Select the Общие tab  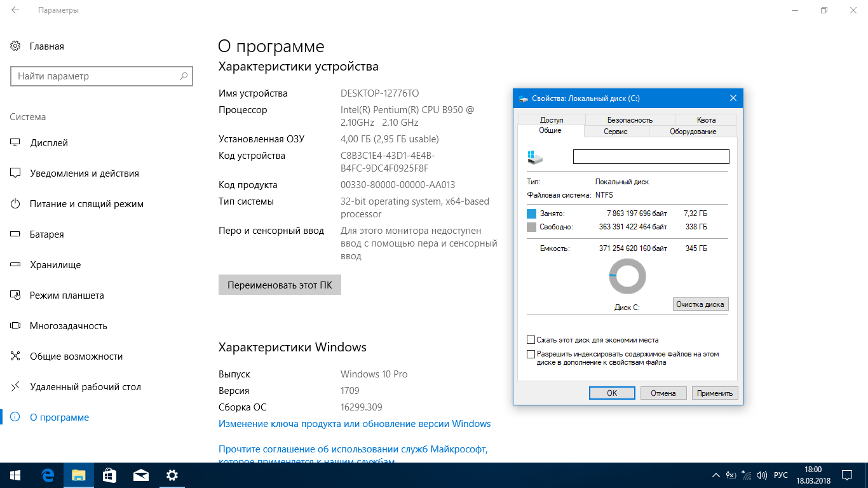(550, 130)
